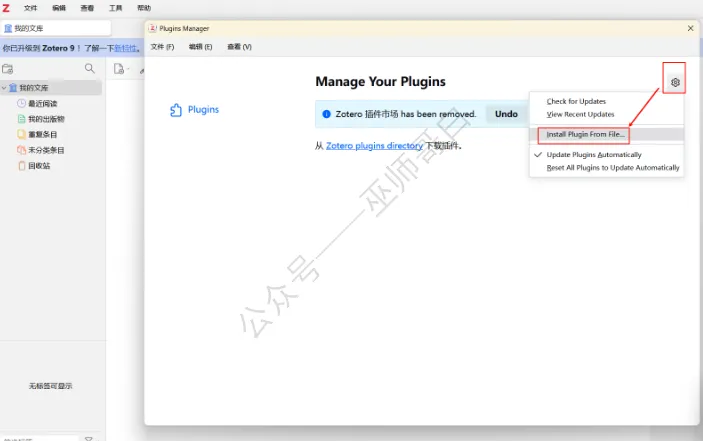Screen dimensions: 703x441
Task: Open 文件 (F) menu in Plugins Manager
Action: click(162, 47)
